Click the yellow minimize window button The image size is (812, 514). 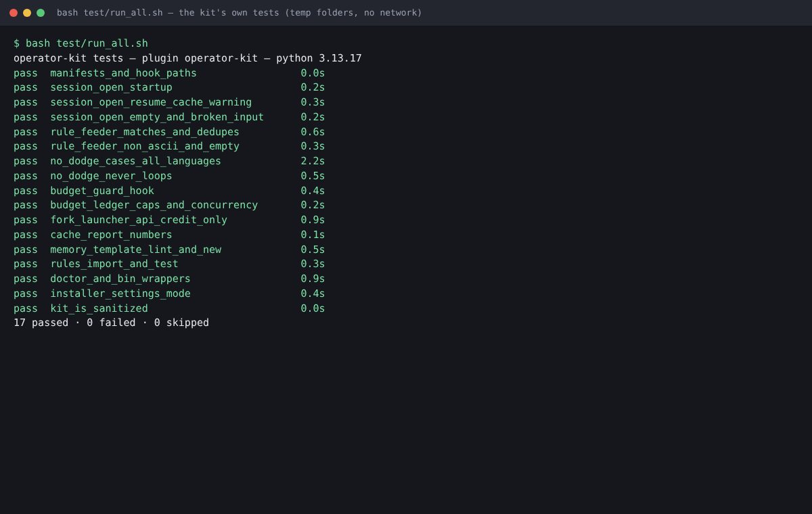point(27,13)
